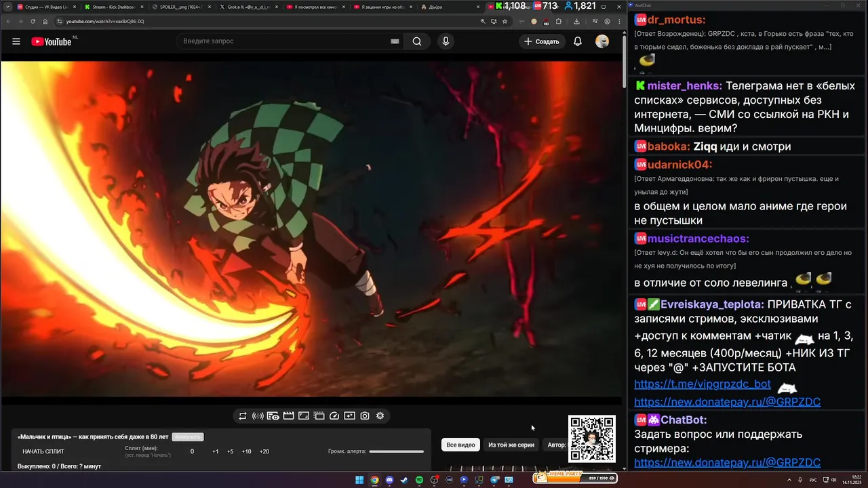This screenshot has height=488, width=868.
Task: Go back in the browser
Action: click(x=8, y=21)
